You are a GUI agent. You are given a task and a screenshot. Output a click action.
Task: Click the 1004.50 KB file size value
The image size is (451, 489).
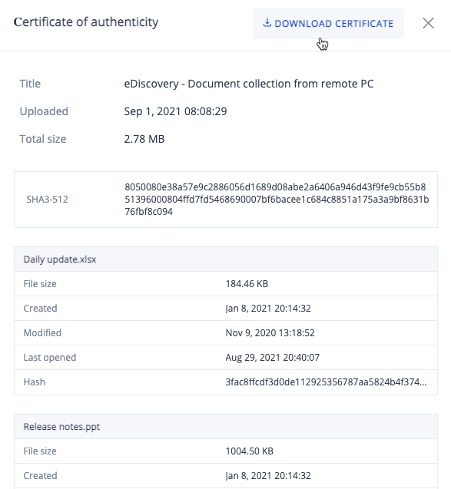pyautogui.click(x=249, y=451)
